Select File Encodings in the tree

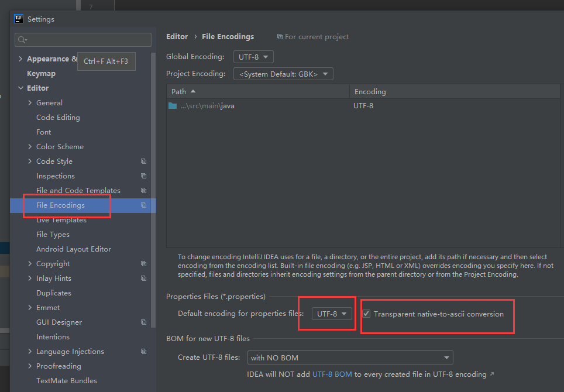click(60, 205)
